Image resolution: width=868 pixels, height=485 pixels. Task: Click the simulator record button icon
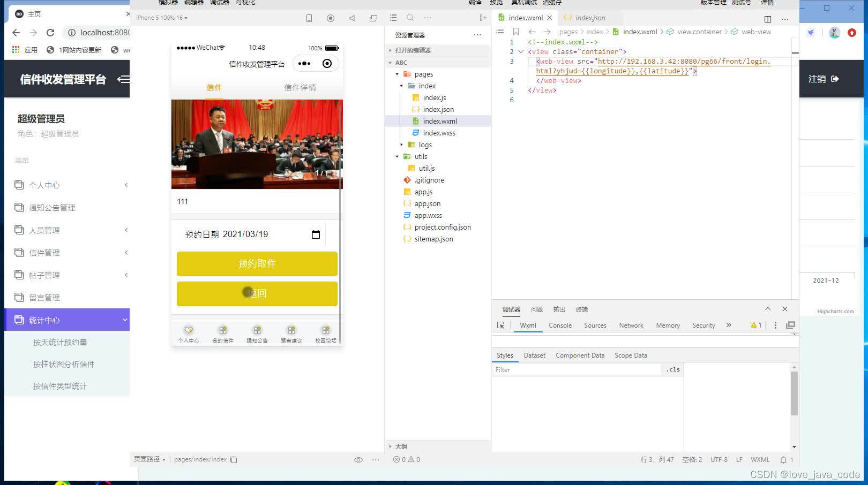coord(331,18)
